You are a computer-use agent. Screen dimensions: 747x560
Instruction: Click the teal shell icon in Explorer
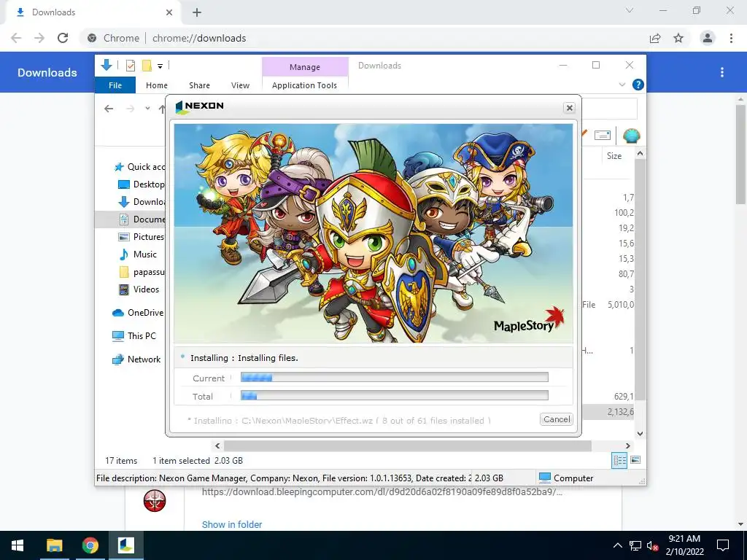click(x=631, y=136)
